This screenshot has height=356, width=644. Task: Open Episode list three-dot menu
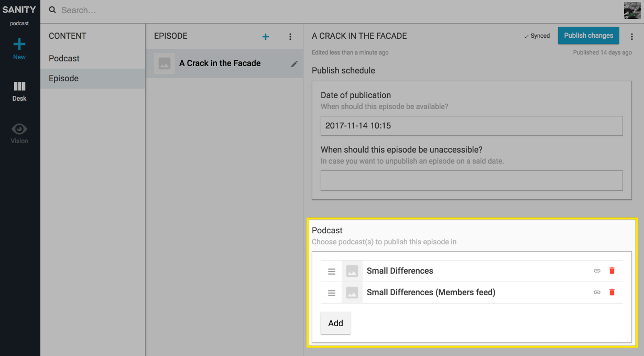290,37
